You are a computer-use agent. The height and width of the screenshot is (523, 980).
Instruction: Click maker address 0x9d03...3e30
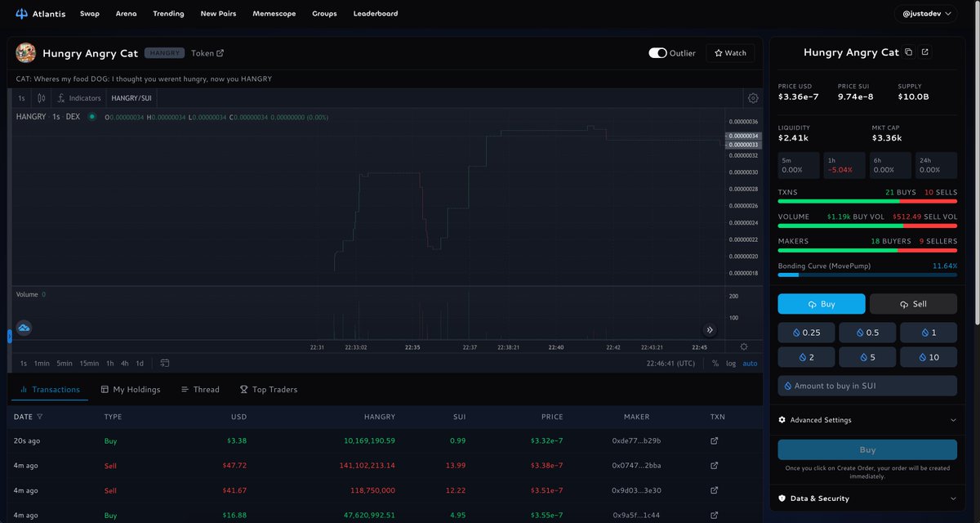636,490
